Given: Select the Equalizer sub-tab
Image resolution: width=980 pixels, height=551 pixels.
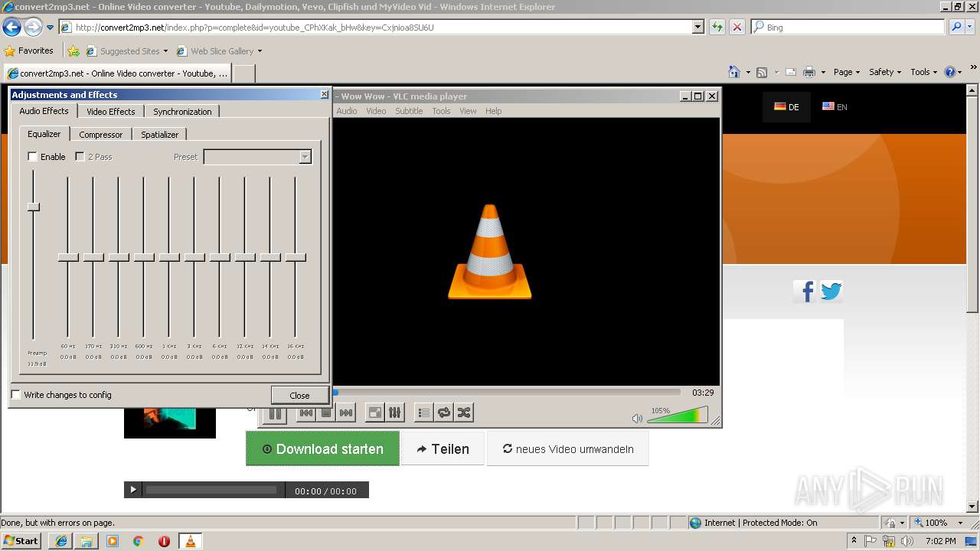Looking at the screenshot, I should [44, 134].
